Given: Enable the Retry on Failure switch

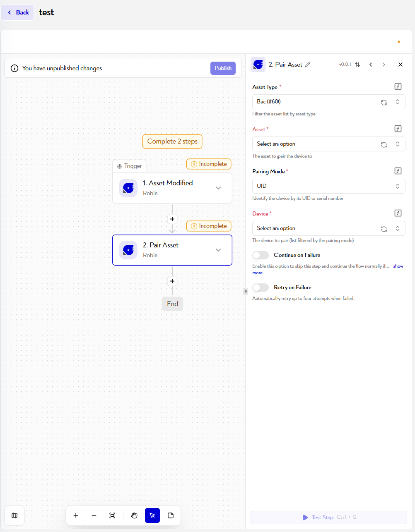Looking at the screenshot, I should 261,288.
